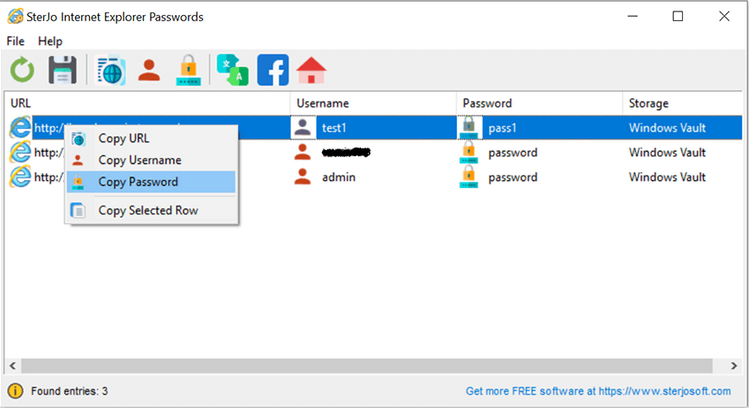Click the user icon beside admin
The height and width of the screenshot is (409, 750).
[x=302, y=177]
